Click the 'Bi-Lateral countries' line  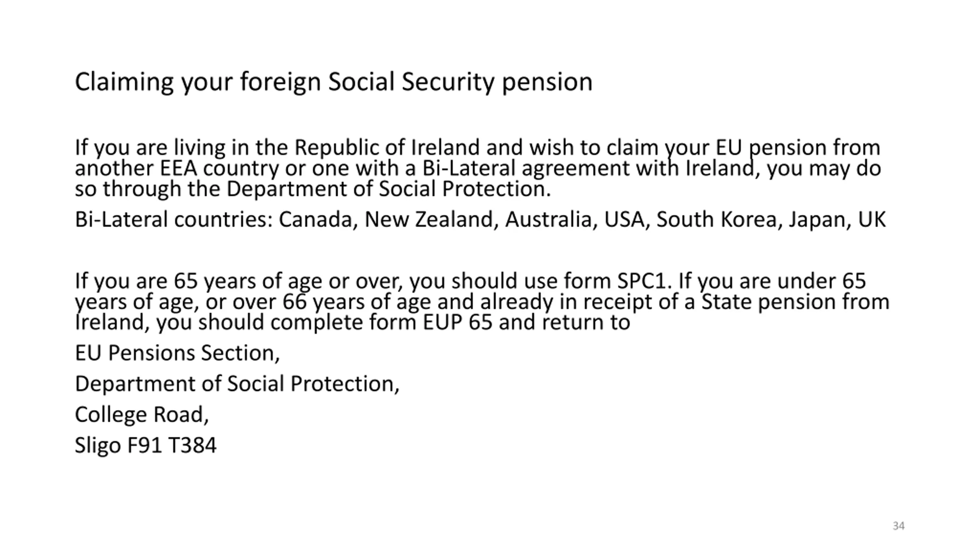(480, 220)
